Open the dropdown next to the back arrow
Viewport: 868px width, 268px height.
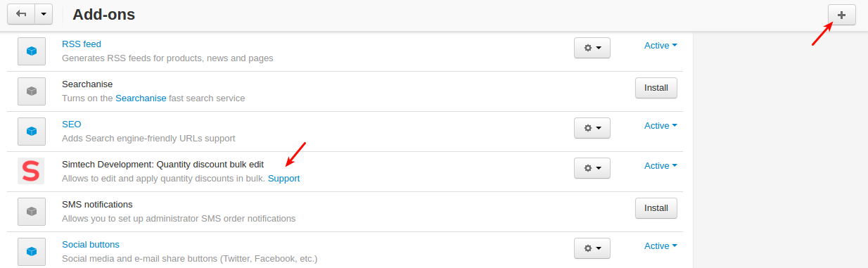tap(44, 14)
